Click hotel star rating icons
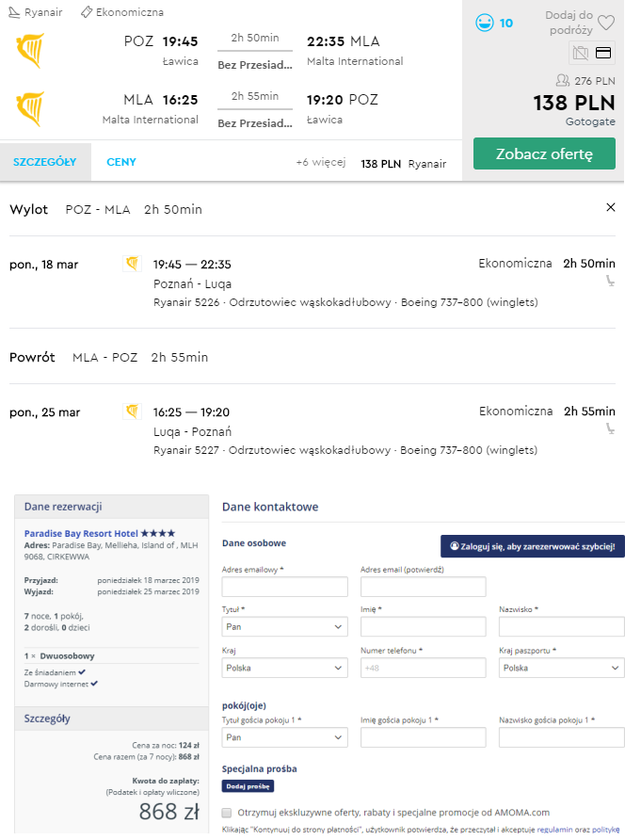 click(158, 533)
